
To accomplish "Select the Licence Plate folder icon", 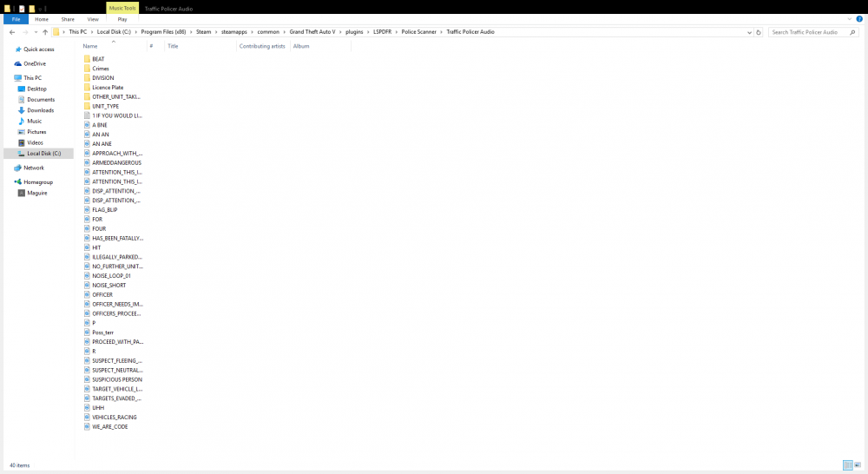I will point(87,87).
